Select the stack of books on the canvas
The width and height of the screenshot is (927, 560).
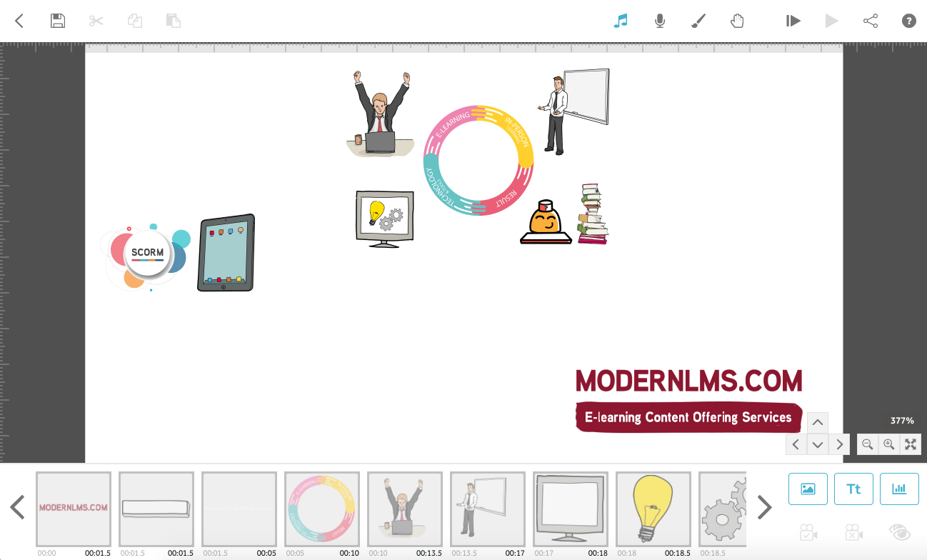coord(593,214)
